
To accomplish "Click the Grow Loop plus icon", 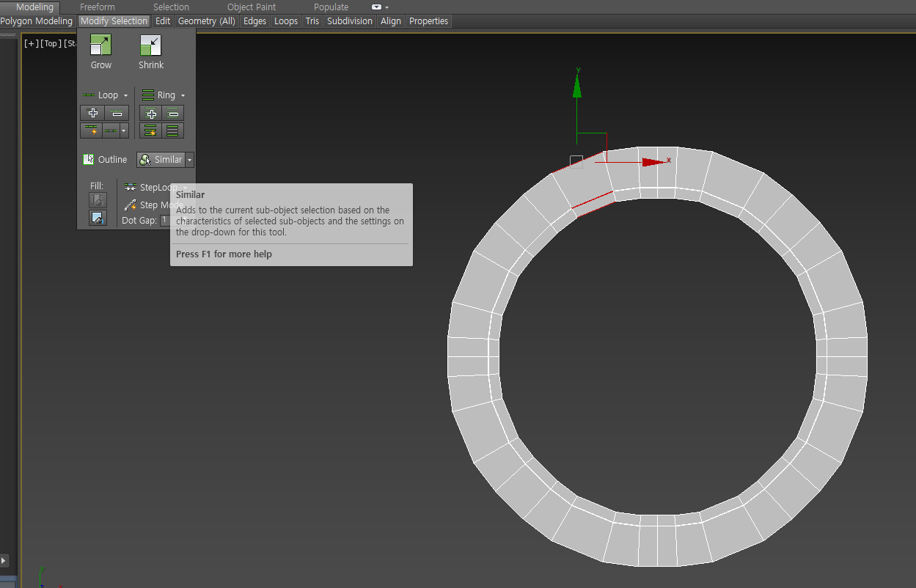I will 92,113.
